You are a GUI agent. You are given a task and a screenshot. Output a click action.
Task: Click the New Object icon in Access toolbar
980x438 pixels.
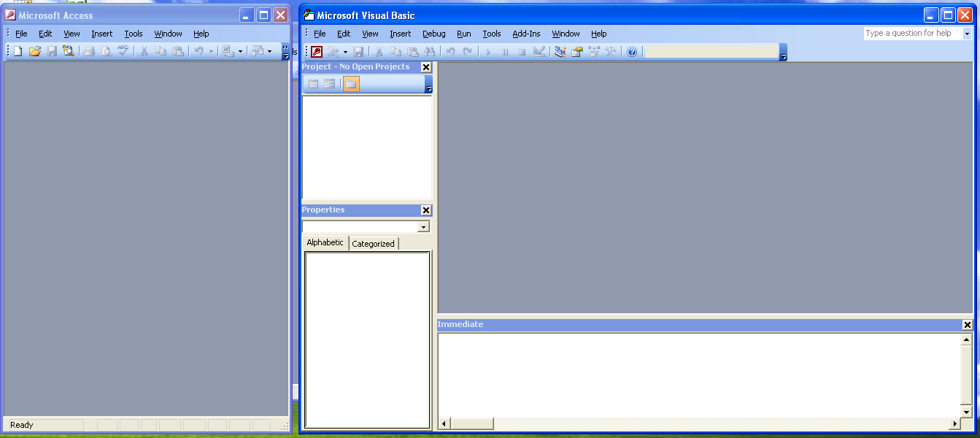coord(258,51)
